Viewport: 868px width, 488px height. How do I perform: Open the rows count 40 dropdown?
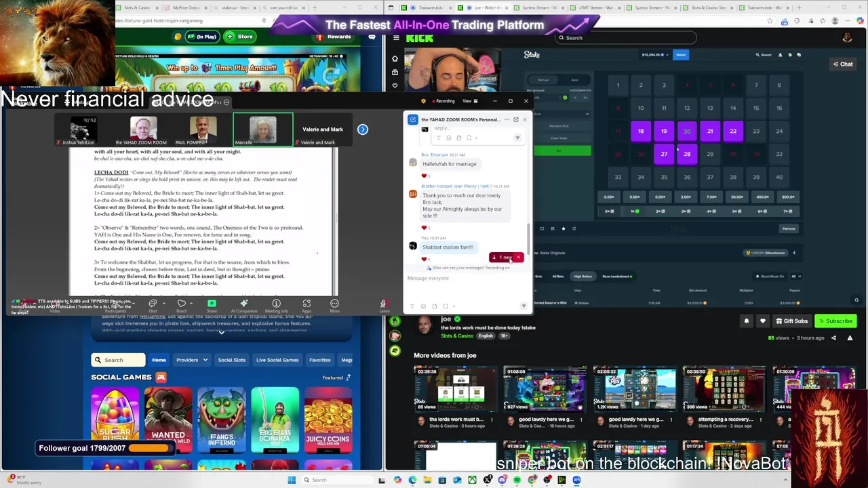point(796,277)
